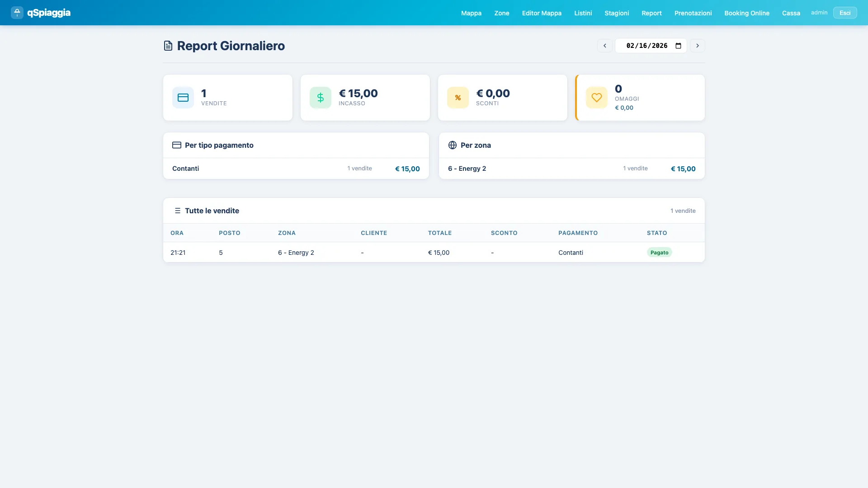Select the credit card Vendite icon
The width and height of the screenshot is (868, 488).
pyautogui.click(x=183, y=97)
